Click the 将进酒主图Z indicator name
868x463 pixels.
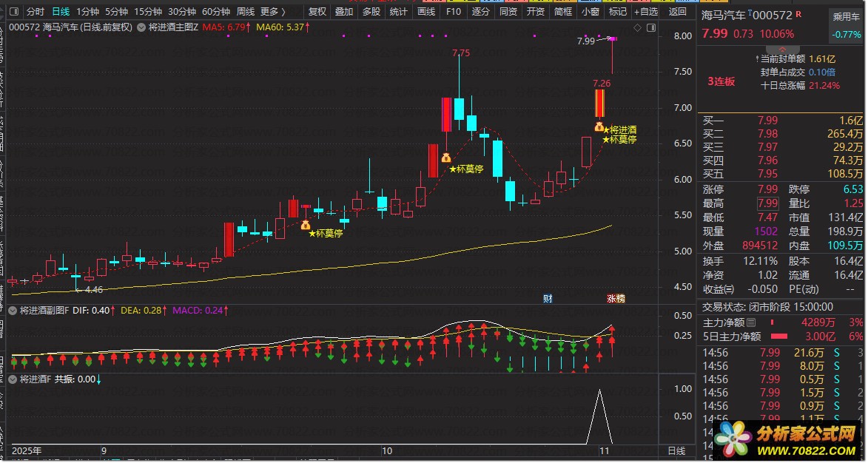[x=173, y=27]
